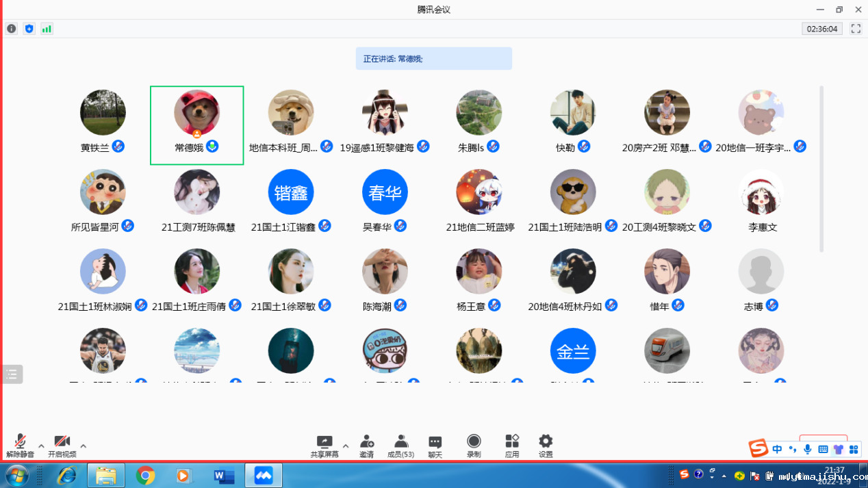The width and height of the screenshot is (868, 488).
Task: Open the 设置 settings gear
Action: pos(546,446)
